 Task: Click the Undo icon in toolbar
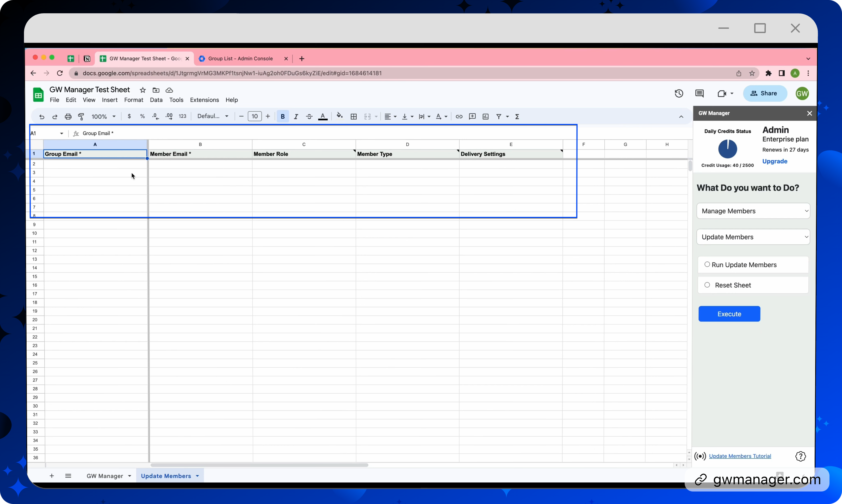pos(41,116)
